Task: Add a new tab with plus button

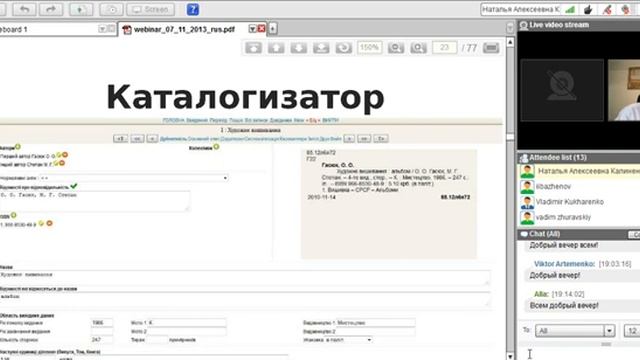Action: tap(273, 29)
